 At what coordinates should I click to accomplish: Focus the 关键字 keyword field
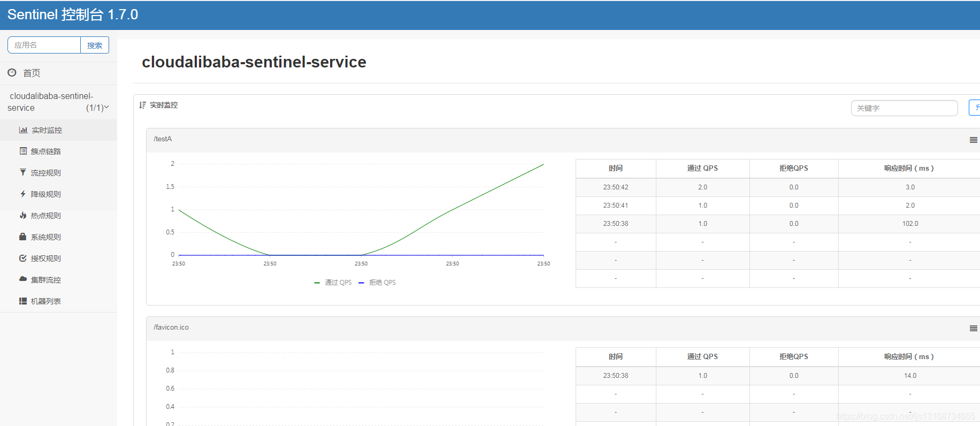[904, 108]
